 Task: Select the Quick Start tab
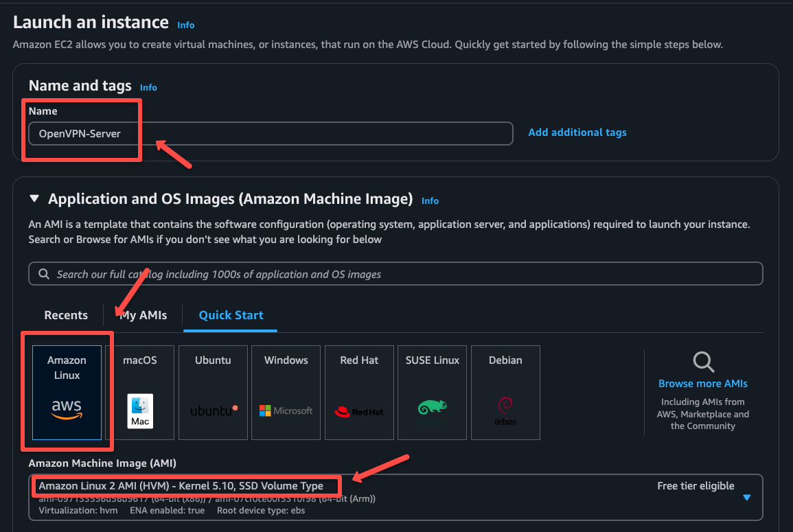(x=229, y=315)
